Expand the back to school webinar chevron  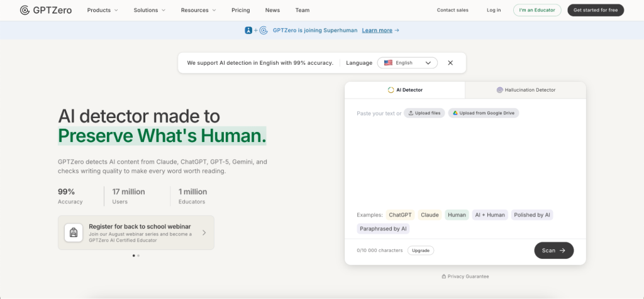coord(204,232)
